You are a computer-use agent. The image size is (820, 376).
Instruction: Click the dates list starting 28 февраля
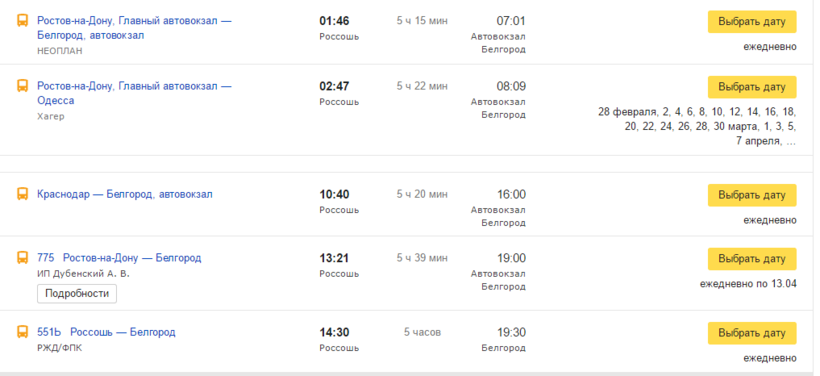click(x=697, y=127)
